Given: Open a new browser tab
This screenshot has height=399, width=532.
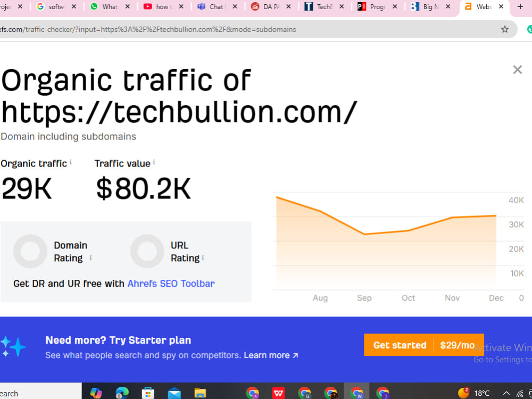Looking at the screenshot, I should [x=520, y=6].
